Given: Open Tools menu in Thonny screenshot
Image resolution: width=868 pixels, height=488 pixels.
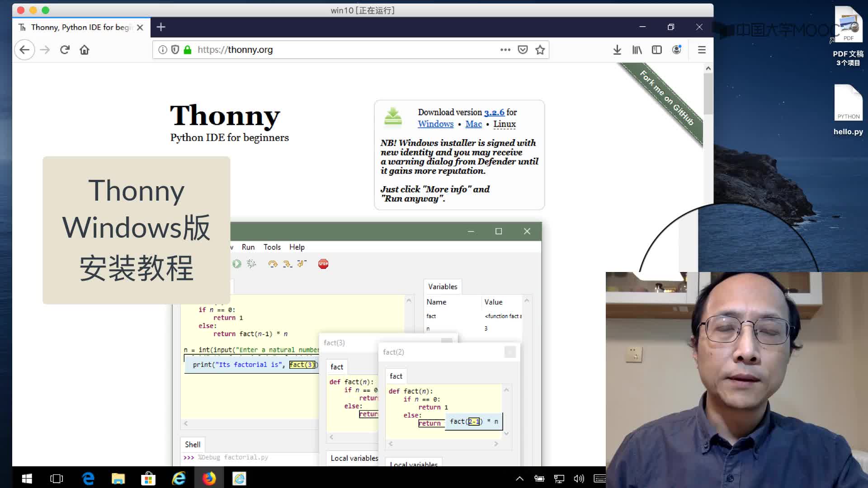Looking at the screenshot, I should (x=272, y=247).
